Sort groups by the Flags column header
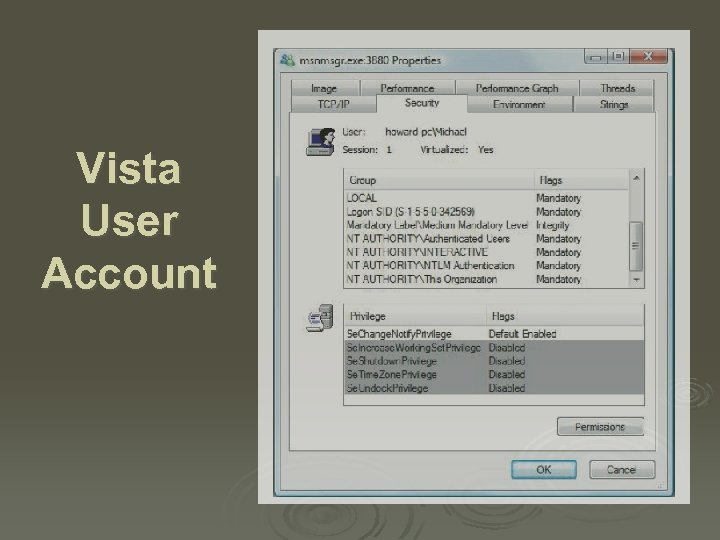 pos(582,180)
